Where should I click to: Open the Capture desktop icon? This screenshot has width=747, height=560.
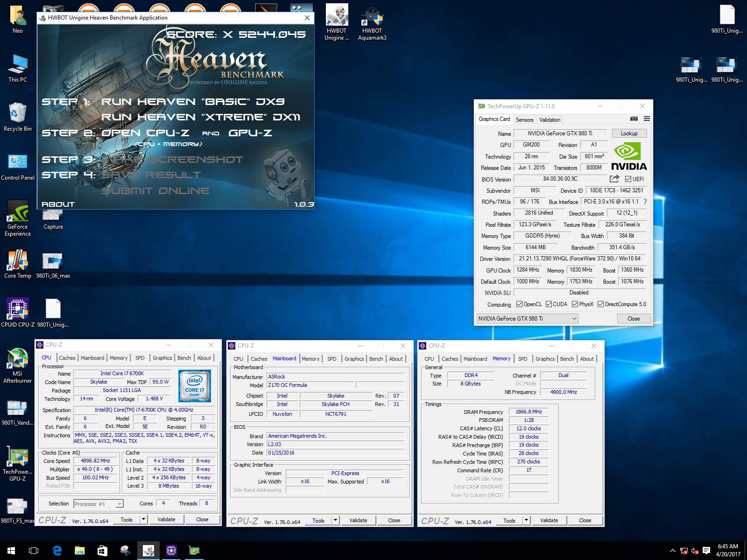tap(53, 218)
